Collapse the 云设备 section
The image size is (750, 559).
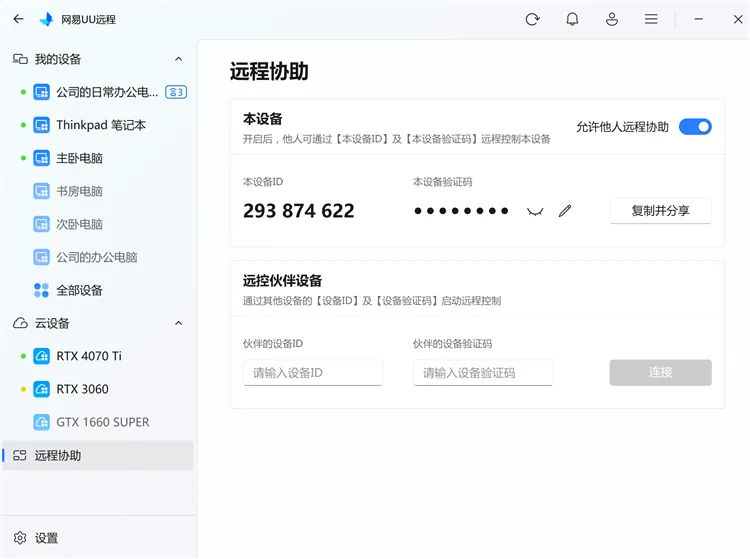pos(178,323)
